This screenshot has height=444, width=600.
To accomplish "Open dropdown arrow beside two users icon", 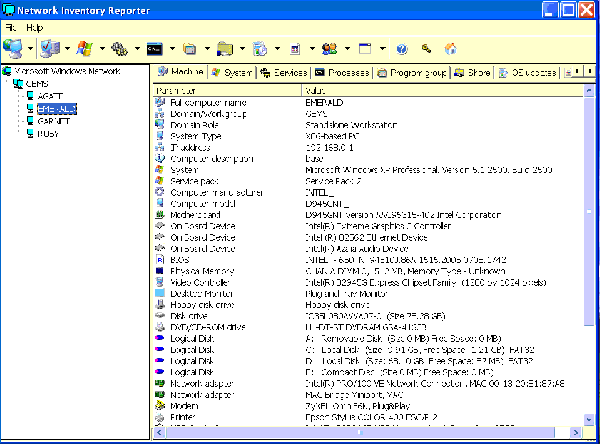I will point(347,47).
